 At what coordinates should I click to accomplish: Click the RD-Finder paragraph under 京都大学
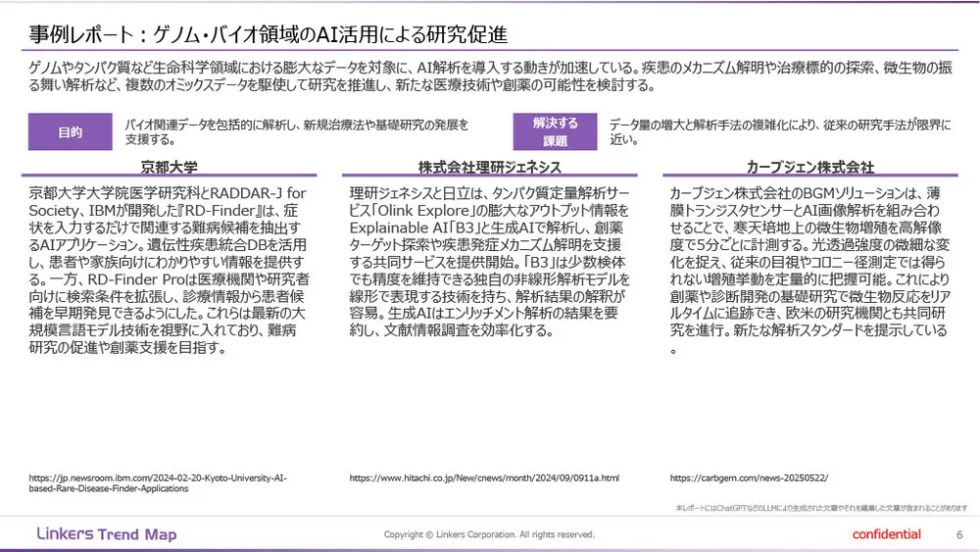tap(170, 270)
